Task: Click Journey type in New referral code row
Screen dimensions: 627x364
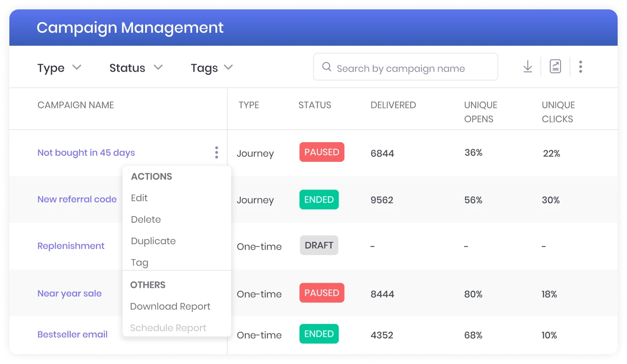Action: (255, 201)
